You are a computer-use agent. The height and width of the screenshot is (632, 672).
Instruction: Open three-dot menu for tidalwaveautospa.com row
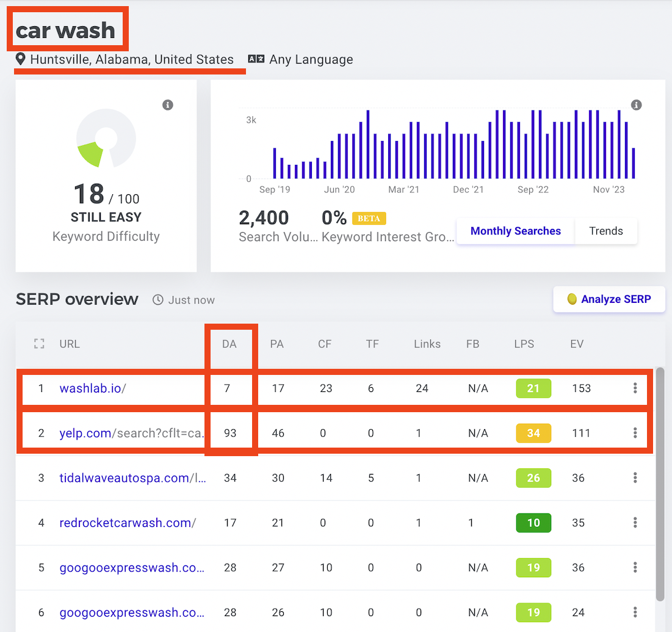(635, 478)
